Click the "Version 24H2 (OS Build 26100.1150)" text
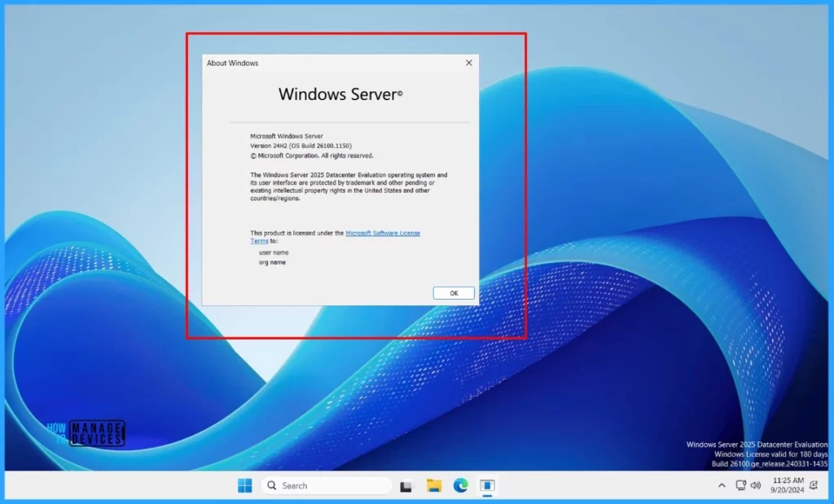834x504 pixels. [x=301, y=146]
